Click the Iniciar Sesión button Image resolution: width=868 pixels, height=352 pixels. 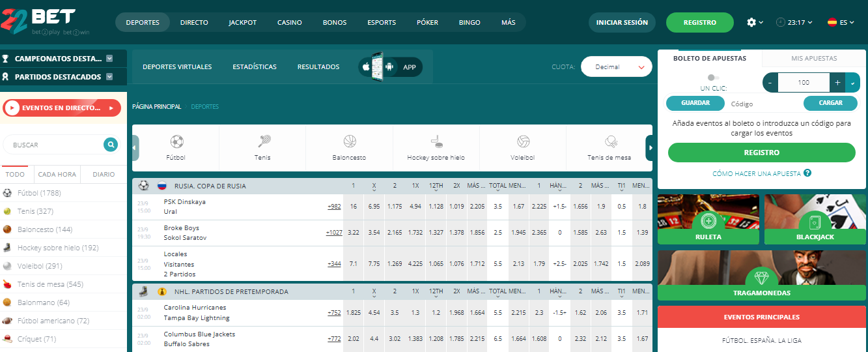coord(622,22)
